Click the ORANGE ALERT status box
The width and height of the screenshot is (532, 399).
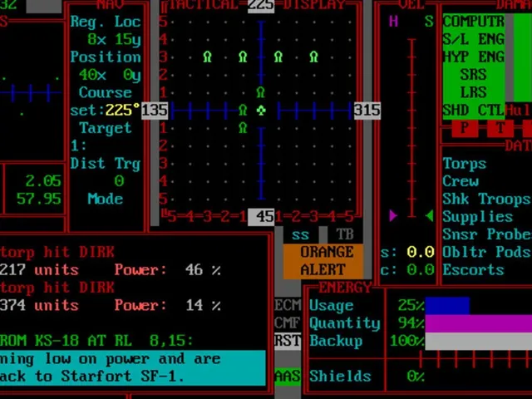tap(323, 261)
